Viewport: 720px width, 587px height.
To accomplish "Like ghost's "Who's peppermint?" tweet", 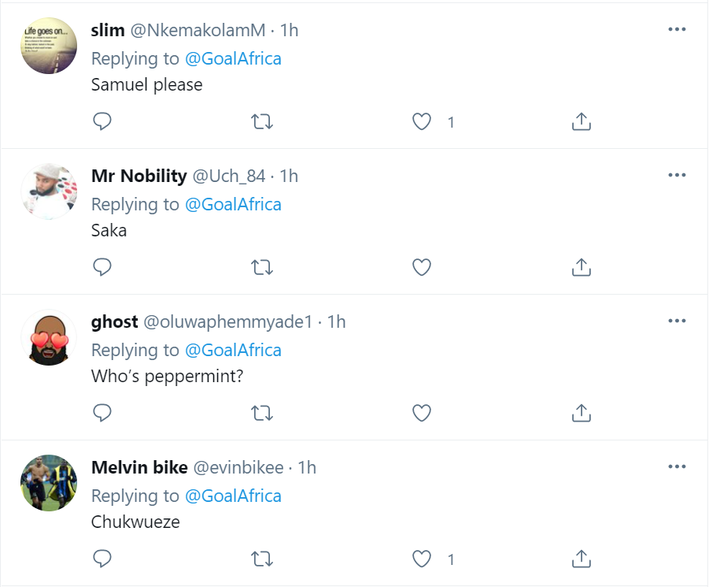I will (x=422, y=412).
